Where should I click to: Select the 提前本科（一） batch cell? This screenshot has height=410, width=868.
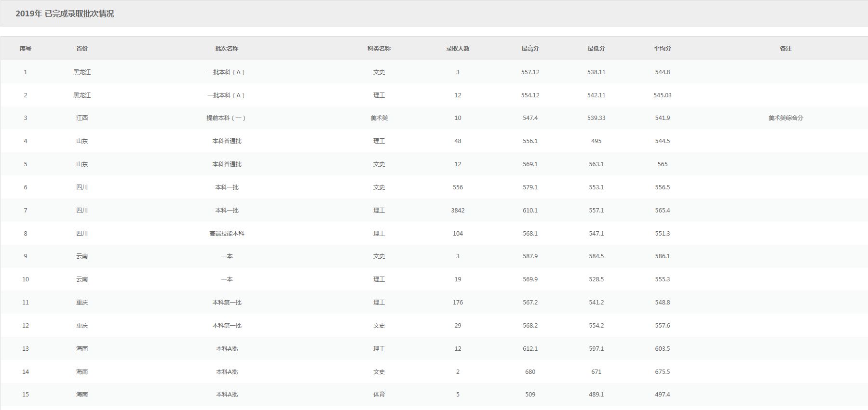(227, 118)
